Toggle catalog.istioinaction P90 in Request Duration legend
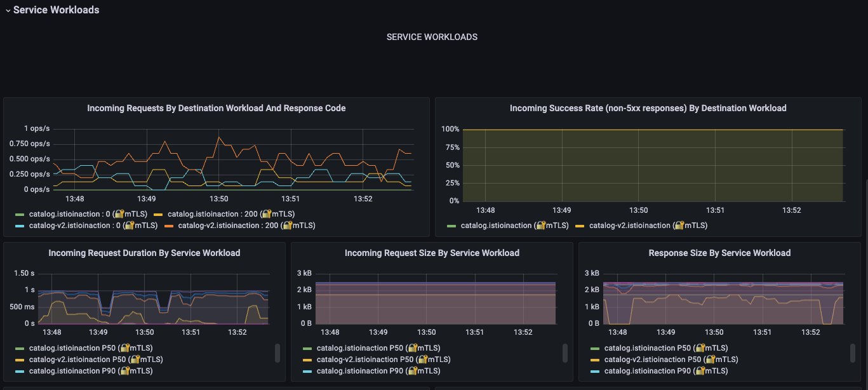868x390 pixels. pyautogui.click(x=91, y=371)
